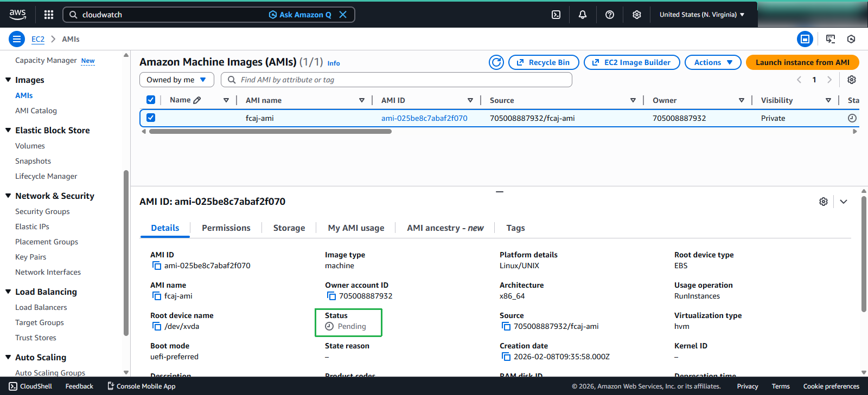Image resolution: width=868 pixels, height=395 pixels.
Task: Click Launch instance from AMI
Action: (802, 62)
